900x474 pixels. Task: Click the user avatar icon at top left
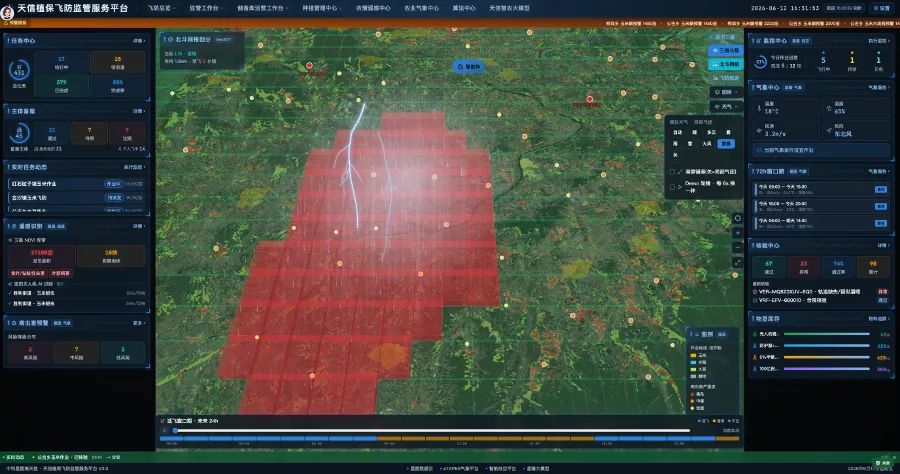pos(7,11)
